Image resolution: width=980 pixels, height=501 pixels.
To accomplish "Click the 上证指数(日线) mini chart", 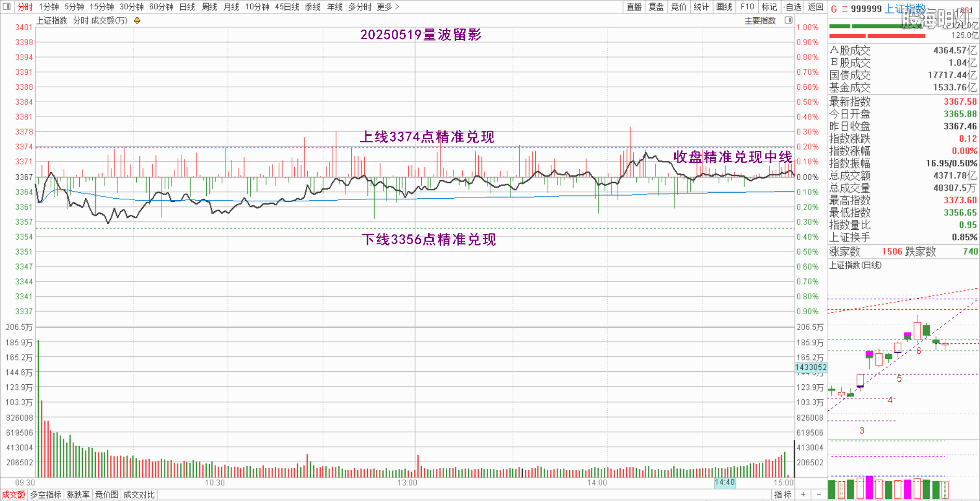I will point(856,265).
